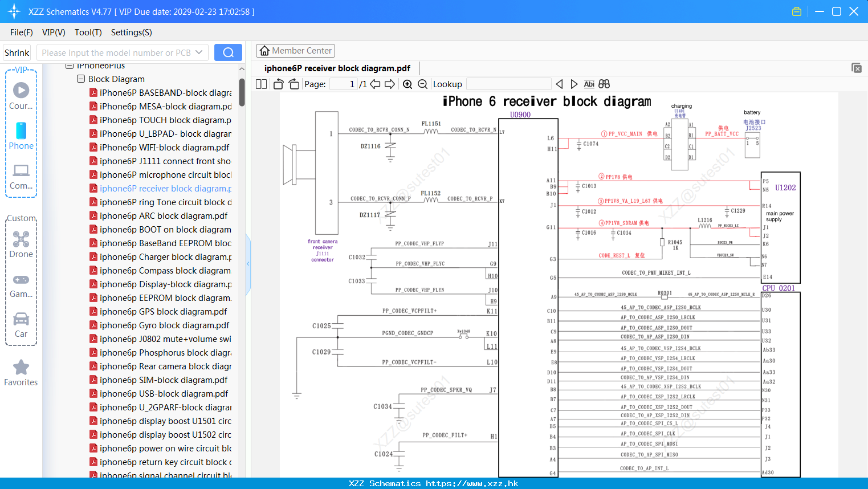Open Favorites in sidebar
Viewport: 868px width, 489px height.
tap(21, 373)
